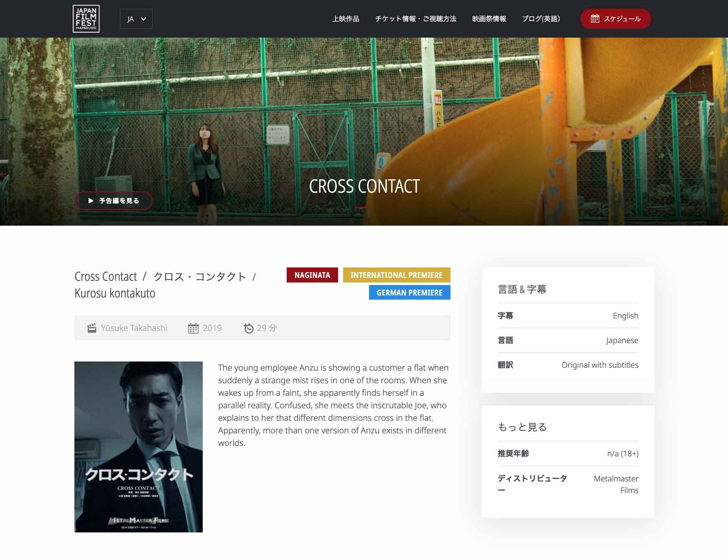The width and height of the screenshot is (728, 560).
Task: Click director name Yūsuke Takahashi
Action: pos(134,328)
